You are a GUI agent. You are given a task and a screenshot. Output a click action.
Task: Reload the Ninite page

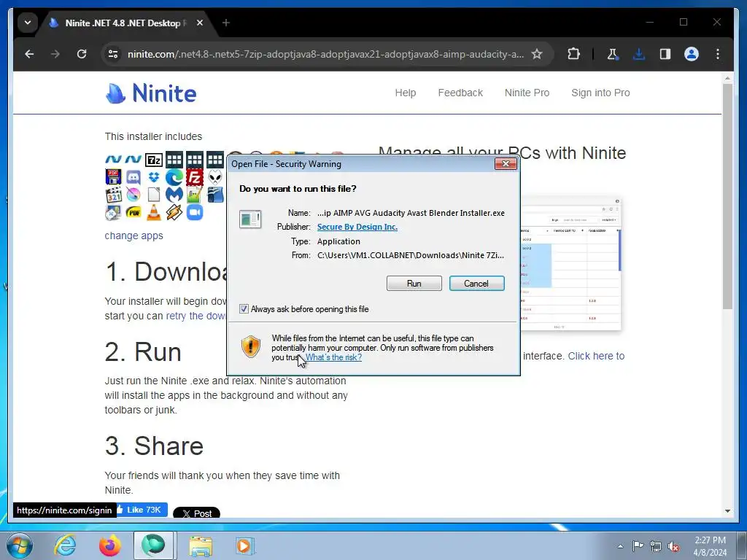coord(82,54)
